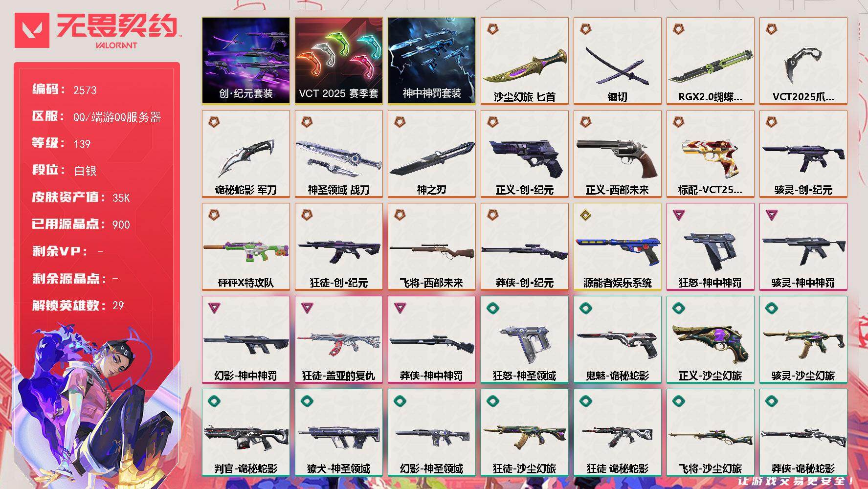The width and height of the screenshot is (868, 489).
Task: Click the 编码 2573 account code
Action: (x=65, y=89)
